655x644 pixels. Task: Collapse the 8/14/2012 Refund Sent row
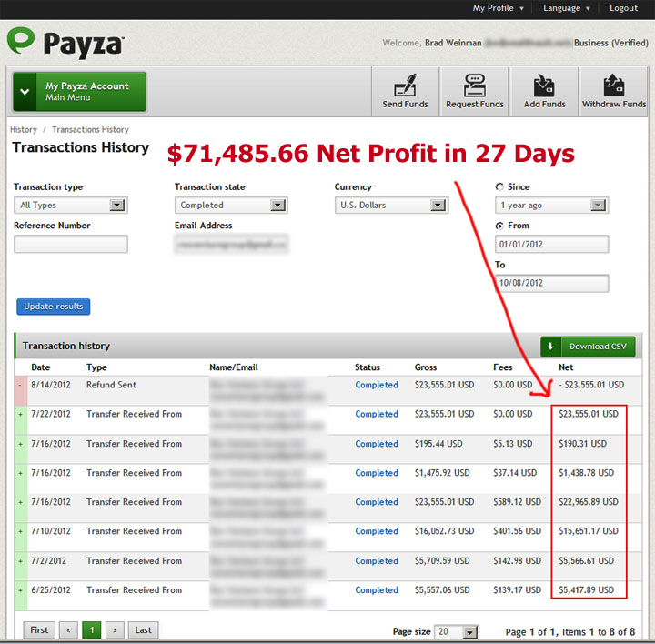(20, 385)
